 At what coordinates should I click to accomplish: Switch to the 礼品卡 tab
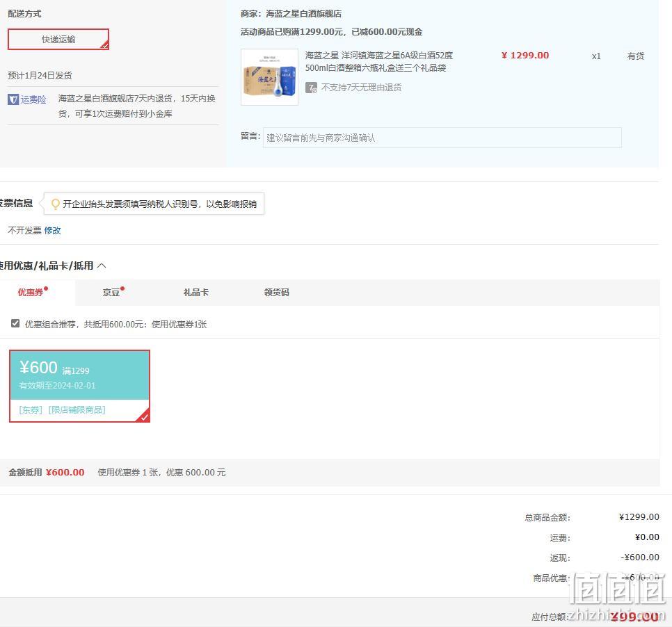pyautogui.click(x=196, y=292)
